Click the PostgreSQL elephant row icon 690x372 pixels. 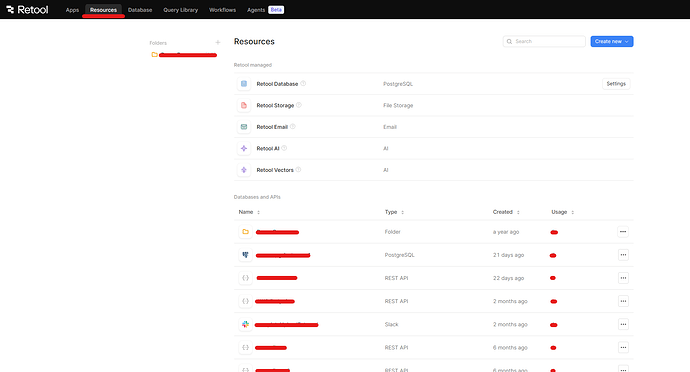tap(246, 255)
